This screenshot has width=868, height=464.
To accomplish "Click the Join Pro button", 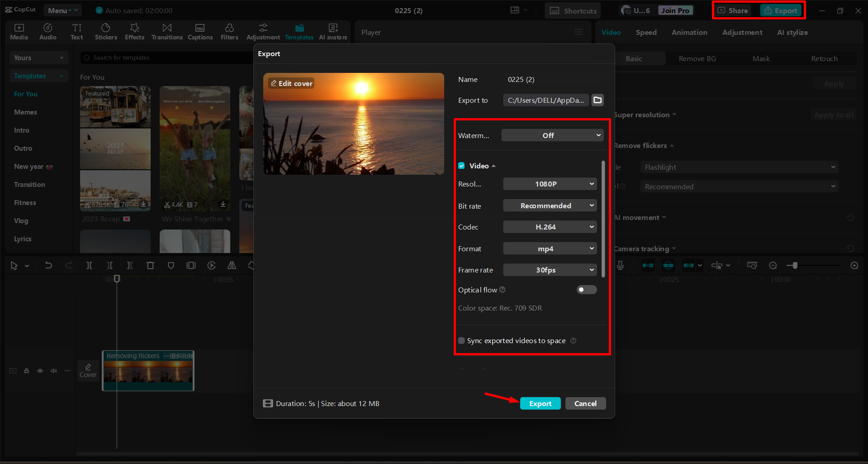I will (675, 10).
